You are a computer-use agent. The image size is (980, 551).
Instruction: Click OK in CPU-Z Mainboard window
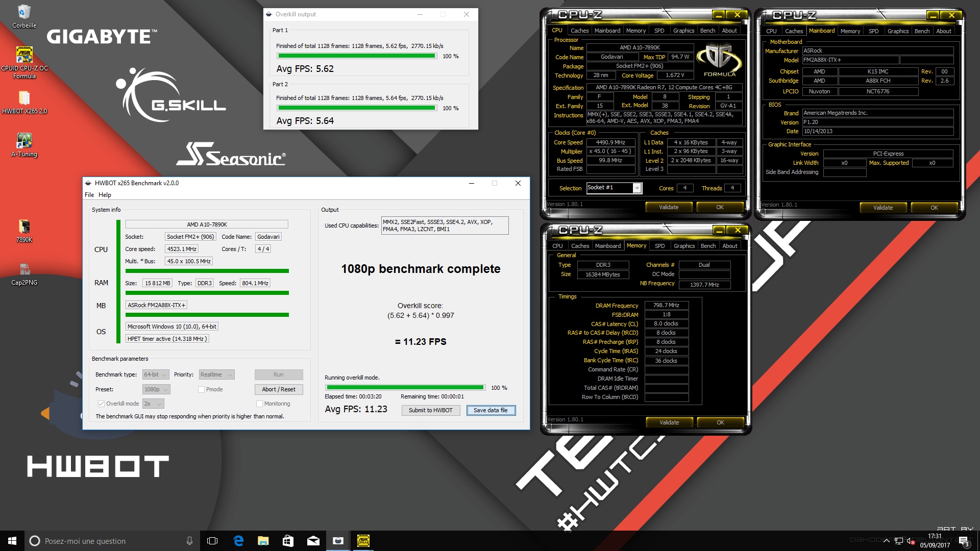click(x=934, y=208)
